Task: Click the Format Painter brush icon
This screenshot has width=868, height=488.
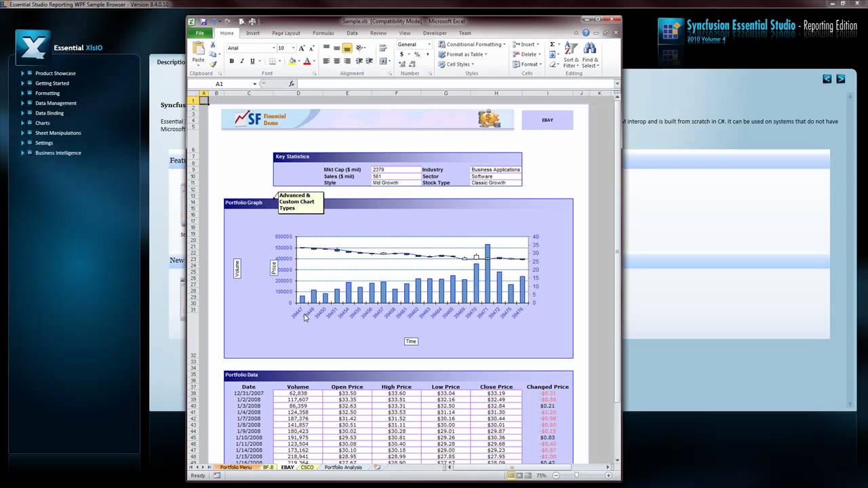Action: pyautogui.click(x=213, y=64)
